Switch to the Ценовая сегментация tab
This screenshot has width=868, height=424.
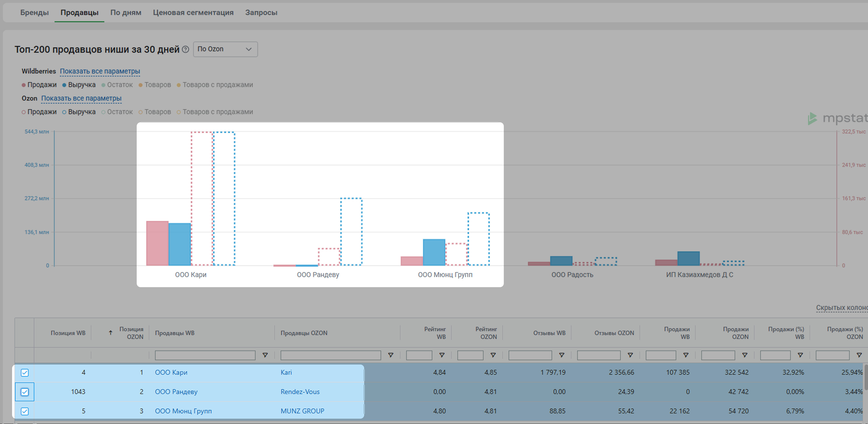point(193,13)
